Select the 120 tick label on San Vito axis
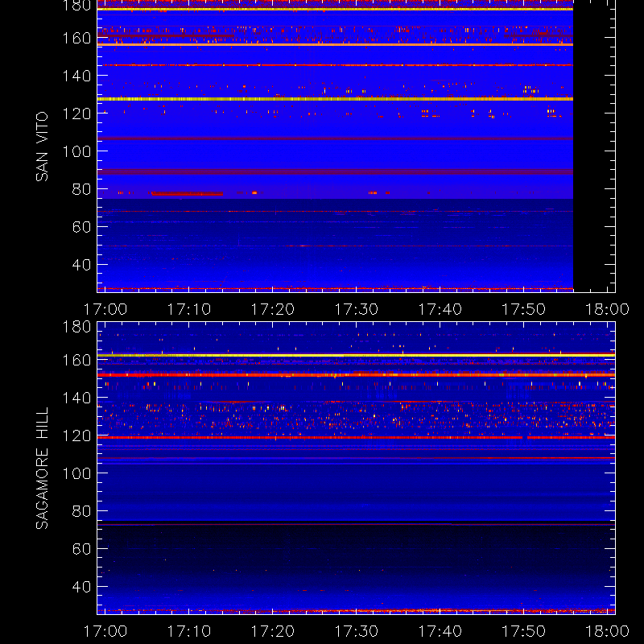This screenshot has height=644, width=644. coord(76,114)
